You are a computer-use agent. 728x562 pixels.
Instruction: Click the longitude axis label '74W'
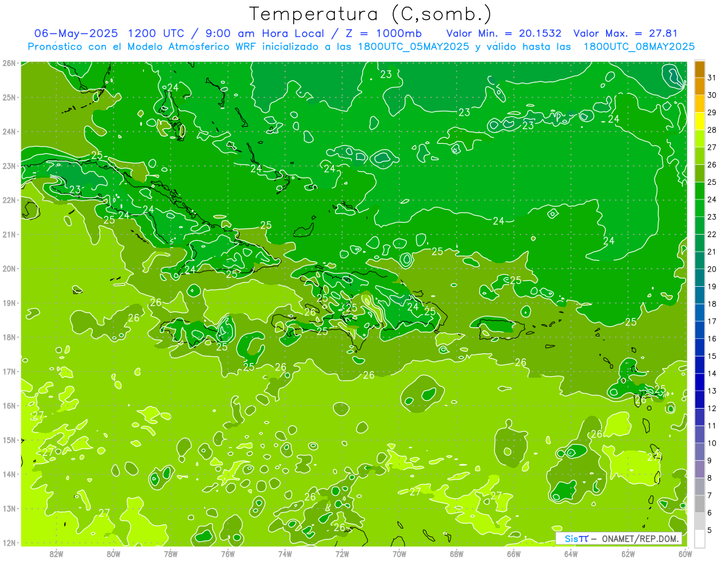coord(285,553)
